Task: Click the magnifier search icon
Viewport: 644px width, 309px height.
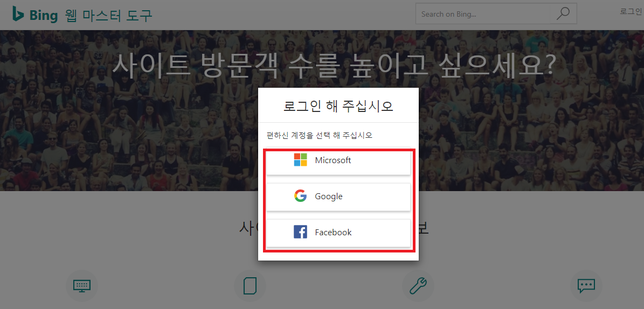Action: point(563,13)
